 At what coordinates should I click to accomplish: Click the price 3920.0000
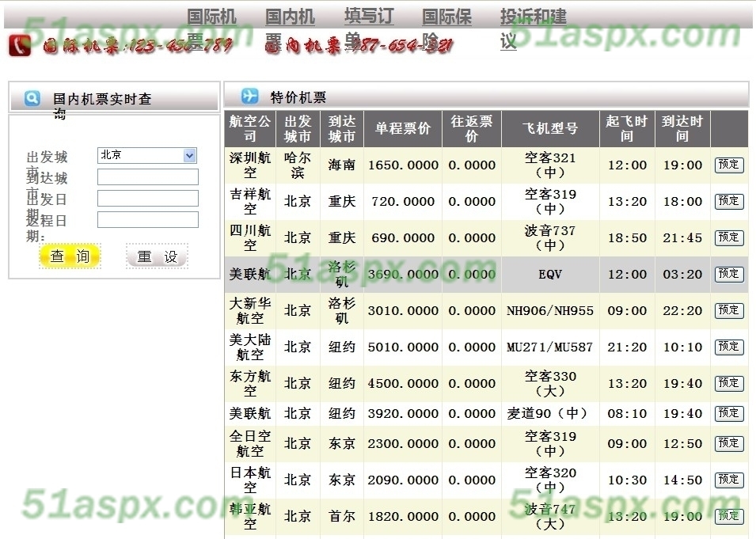(x=403, y=413)
